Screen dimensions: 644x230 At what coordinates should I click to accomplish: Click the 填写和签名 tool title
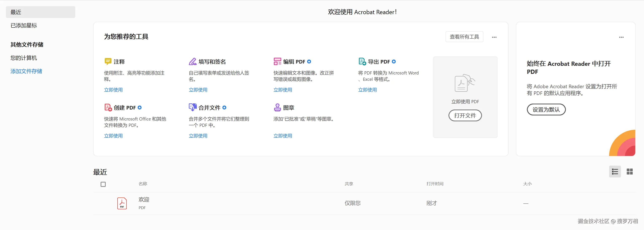pos(212,62)
